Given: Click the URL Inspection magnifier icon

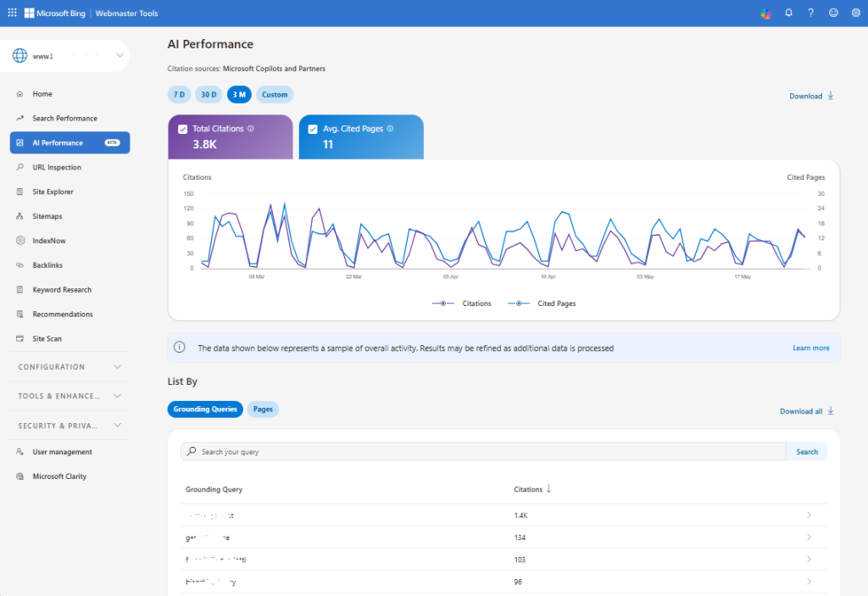Looking at the screenshot, I should [20, 167].
